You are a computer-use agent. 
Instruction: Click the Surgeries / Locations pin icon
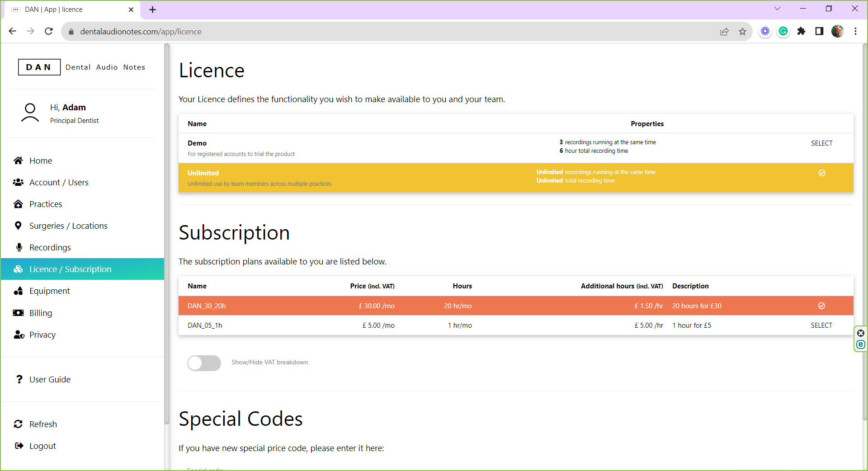[x=18, y=226]
